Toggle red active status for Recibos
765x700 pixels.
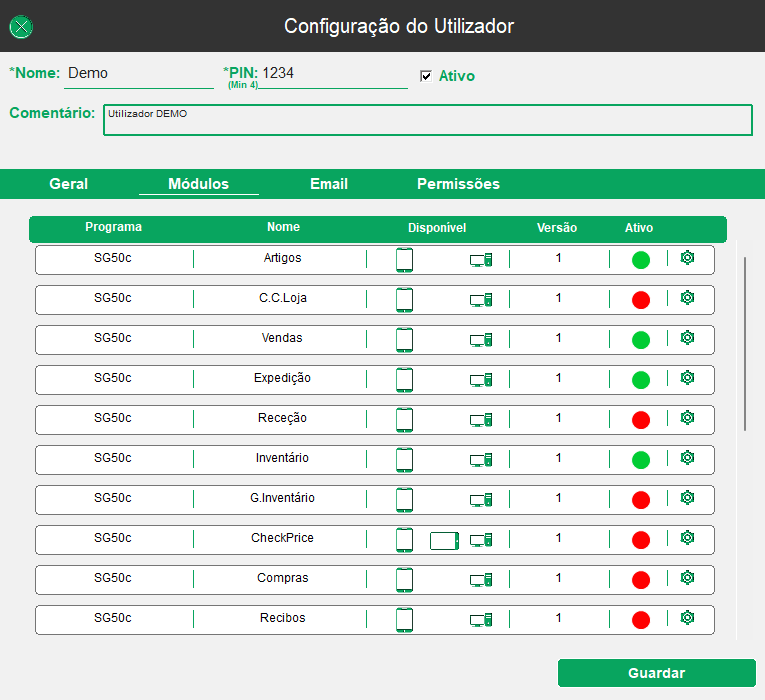coord(641,620)
